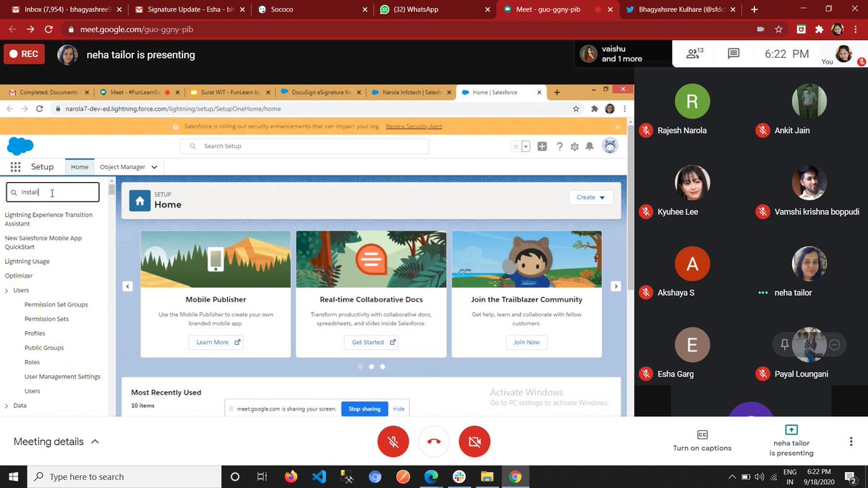Click the Salesforce cloud logo
This screenshot has height=488, width=868.
point(20,146)
